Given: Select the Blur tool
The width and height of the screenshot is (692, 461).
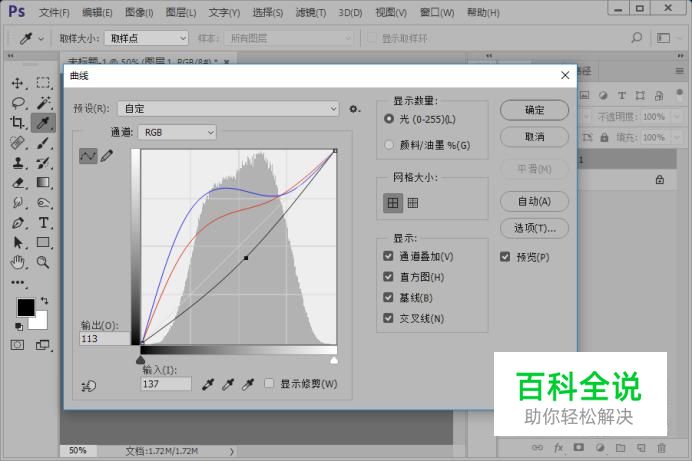Looking at the screenshot, I should click(x=18, y=203).
